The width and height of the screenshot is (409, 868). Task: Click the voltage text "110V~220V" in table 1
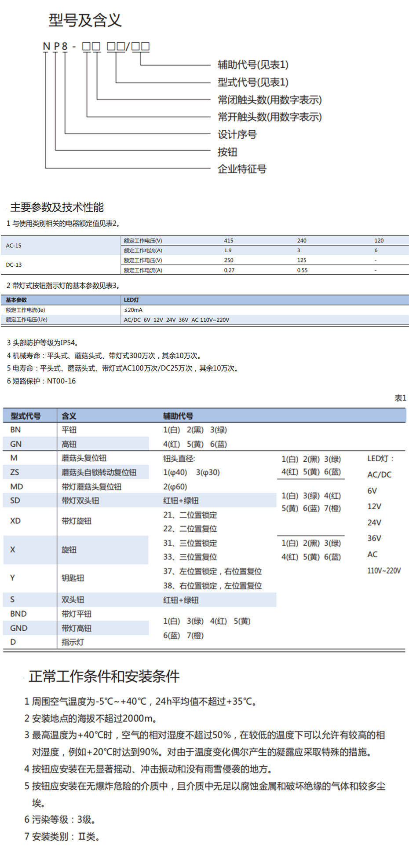384,571
